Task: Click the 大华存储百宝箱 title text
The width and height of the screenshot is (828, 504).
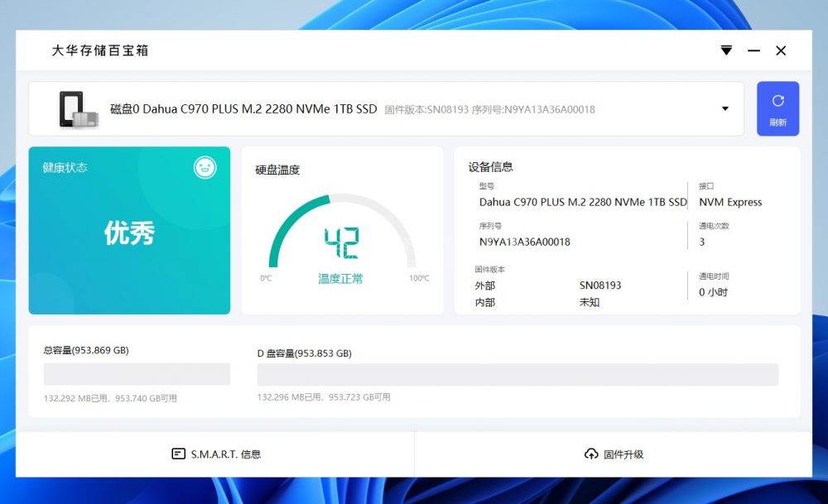Action: (x=100, y=50)
